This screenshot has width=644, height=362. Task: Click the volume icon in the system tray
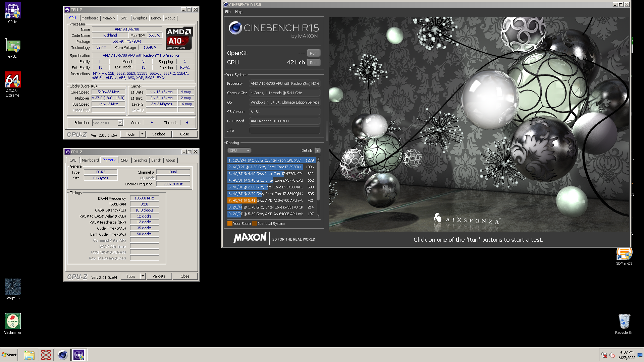point(612,355)
